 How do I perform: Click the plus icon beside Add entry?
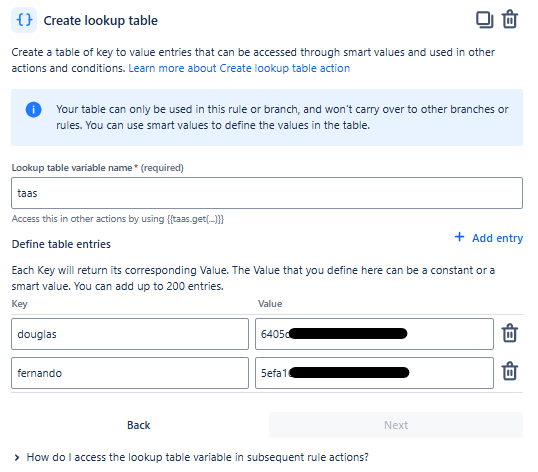[x=459, y=237]
